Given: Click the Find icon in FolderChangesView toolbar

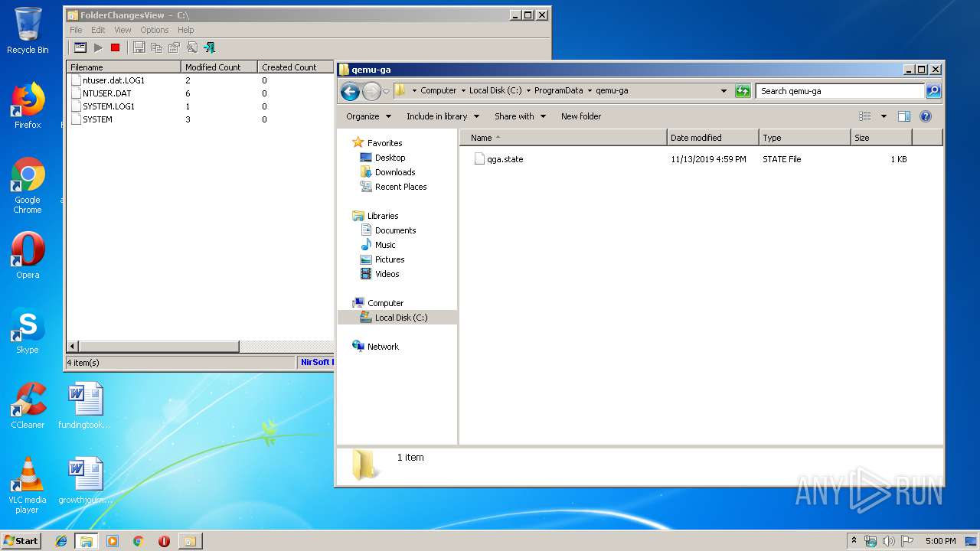Looking at the screenshot, I should 191,47.
